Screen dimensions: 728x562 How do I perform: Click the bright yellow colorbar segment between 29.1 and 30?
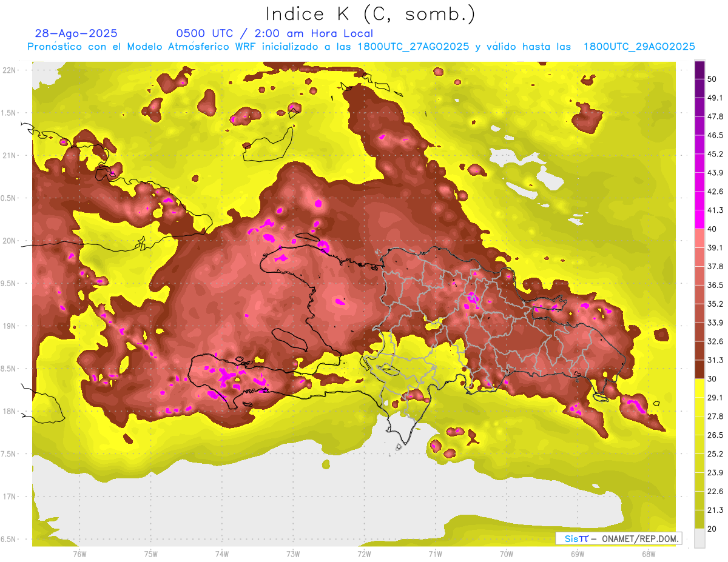[x=699, y=388]
